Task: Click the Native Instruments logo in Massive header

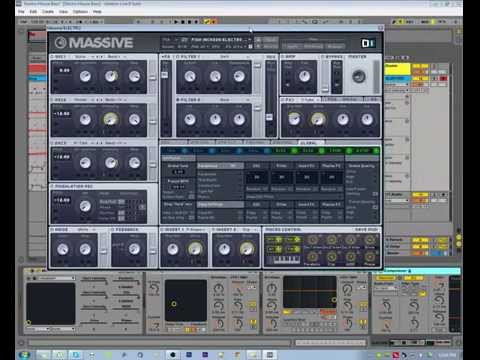Action: click(368, 43)
